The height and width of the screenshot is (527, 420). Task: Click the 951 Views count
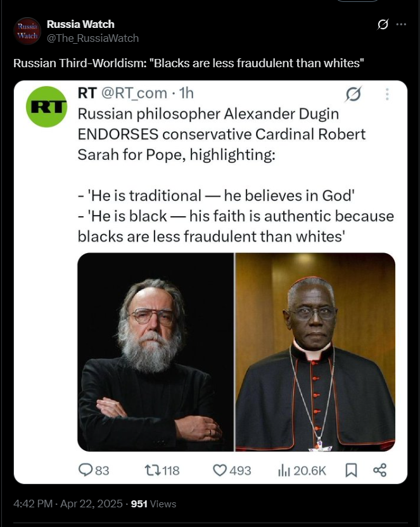coord(153,504)
